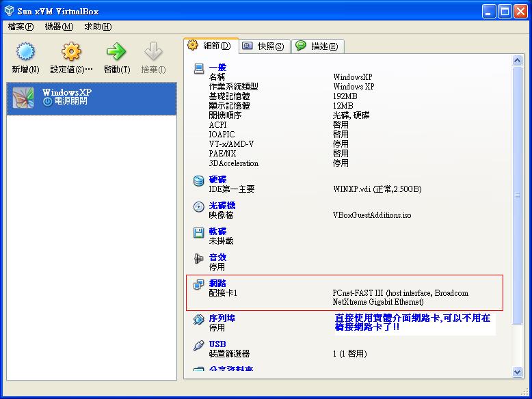Click the WindowsXP VM butterfly icon
The width and height of the screenshot is (532, 399).
(23, 98)
